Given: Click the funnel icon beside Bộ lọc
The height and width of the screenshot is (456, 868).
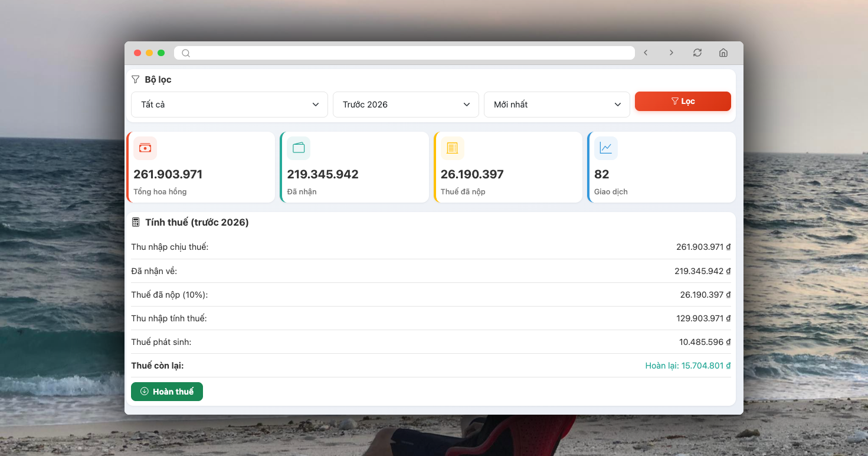Looking at the screenshot, I should click(x=136, y=79).
